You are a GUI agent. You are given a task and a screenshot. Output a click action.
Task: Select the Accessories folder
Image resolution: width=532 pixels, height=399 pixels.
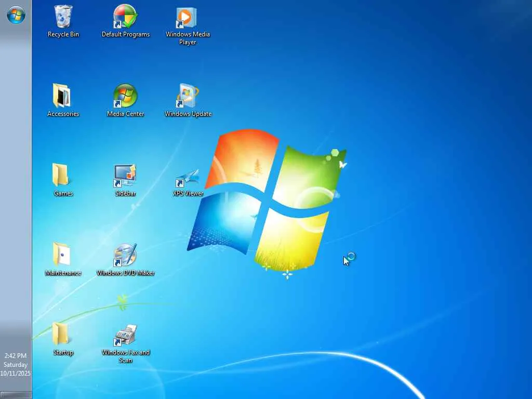[x=63, y=100]
